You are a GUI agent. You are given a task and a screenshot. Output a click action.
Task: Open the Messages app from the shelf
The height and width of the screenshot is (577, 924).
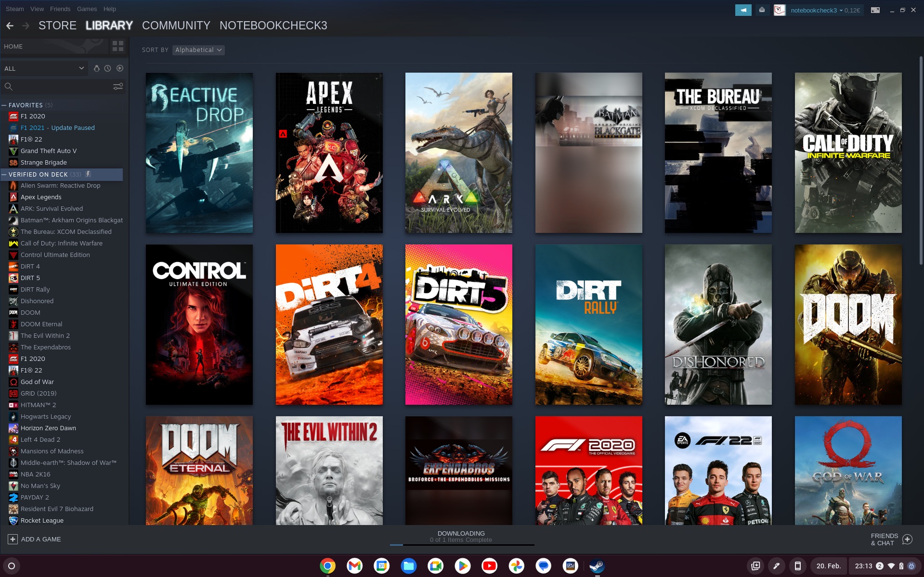pos(543,566)
